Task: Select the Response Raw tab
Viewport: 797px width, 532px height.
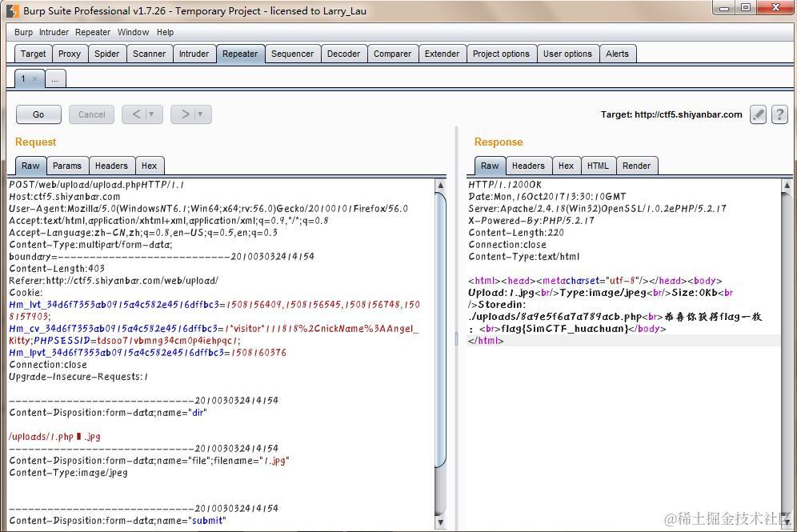Action: pyautogui.click(x=490, y=166)
